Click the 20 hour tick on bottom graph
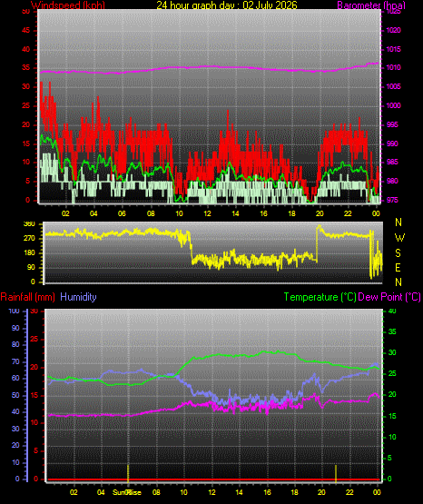 [x=321, y=492]
